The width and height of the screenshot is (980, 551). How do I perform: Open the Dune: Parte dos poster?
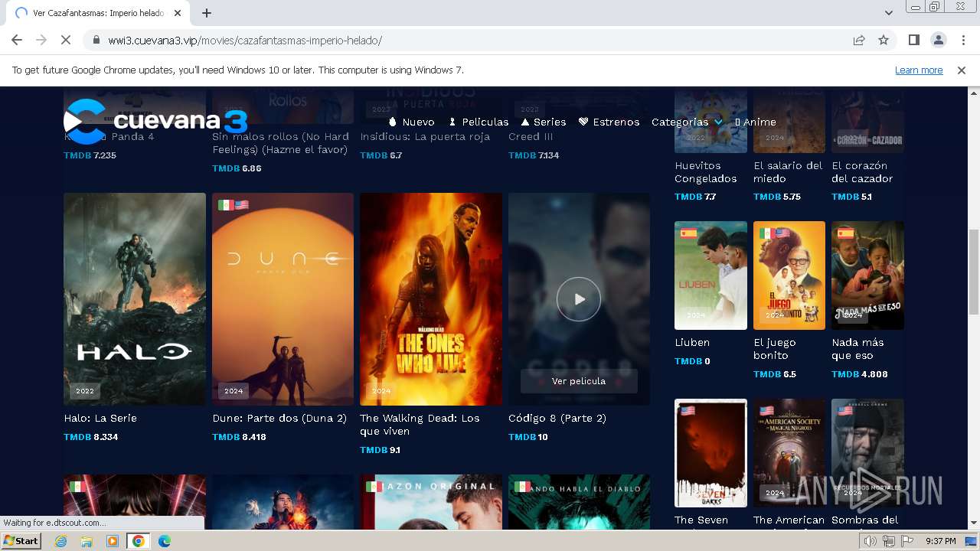point(283,299)
